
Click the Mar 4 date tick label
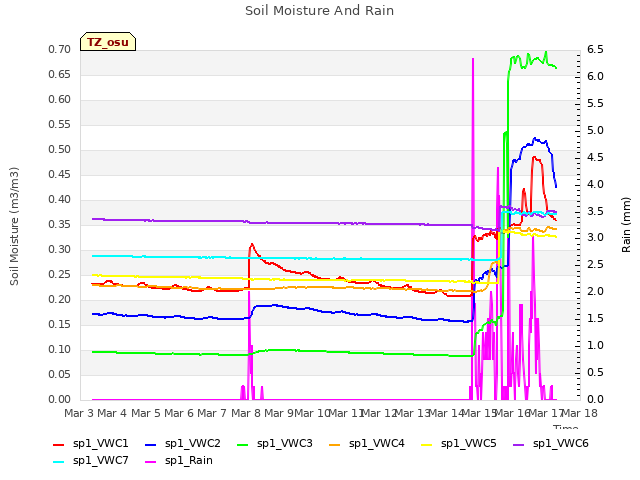pos(112,413)
